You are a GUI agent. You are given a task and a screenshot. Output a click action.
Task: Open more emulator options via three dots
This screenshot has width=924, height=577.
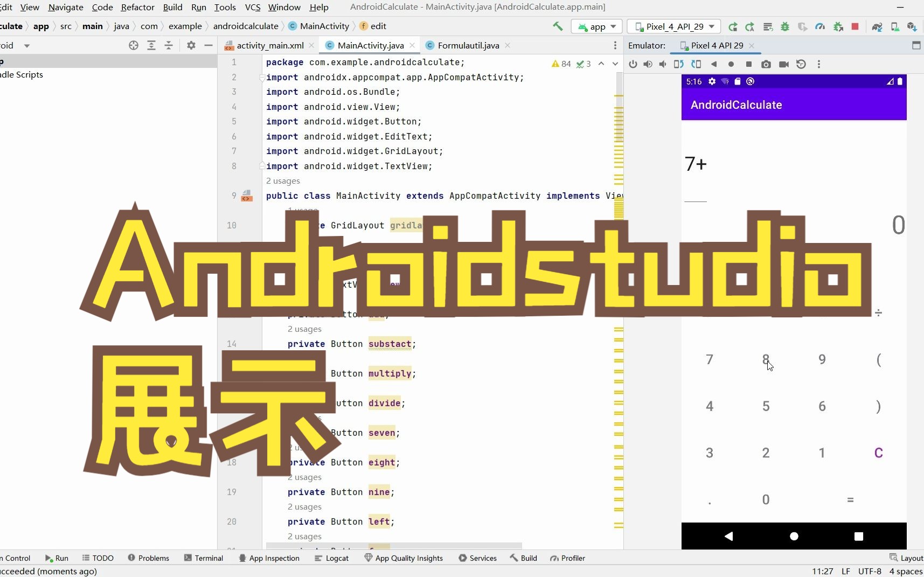click(819, 64)
